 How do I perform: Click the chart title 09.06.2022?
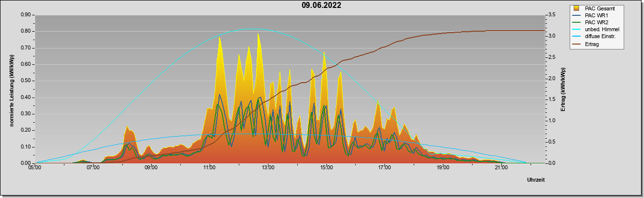tap(322, 5)
